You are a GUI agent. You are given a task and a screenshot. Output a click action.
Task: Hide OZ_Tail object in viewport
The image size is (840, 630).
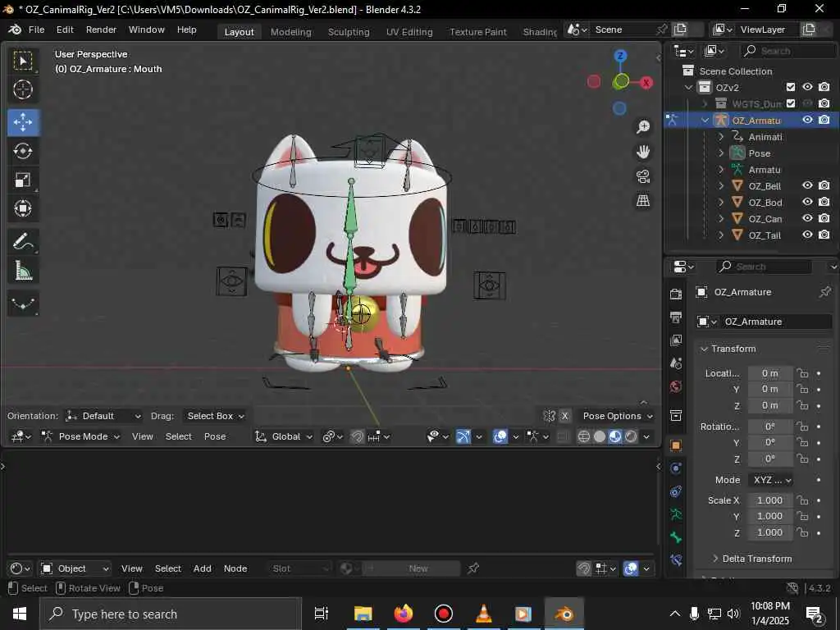(x=807, y=235)
